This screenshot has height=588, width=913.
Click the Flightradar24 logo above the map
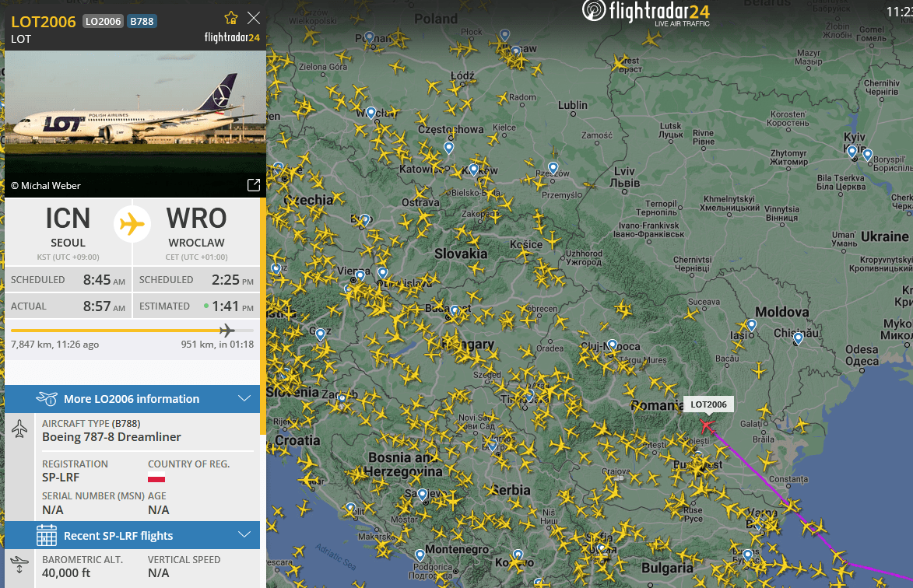click(646, 12)
